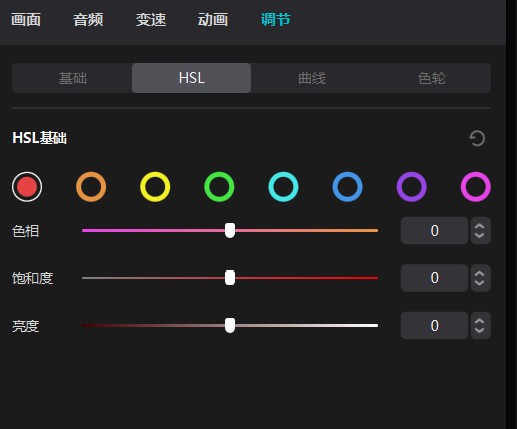
Task: Switch to the 基础 sub-tab
Action: pos(72,78)
